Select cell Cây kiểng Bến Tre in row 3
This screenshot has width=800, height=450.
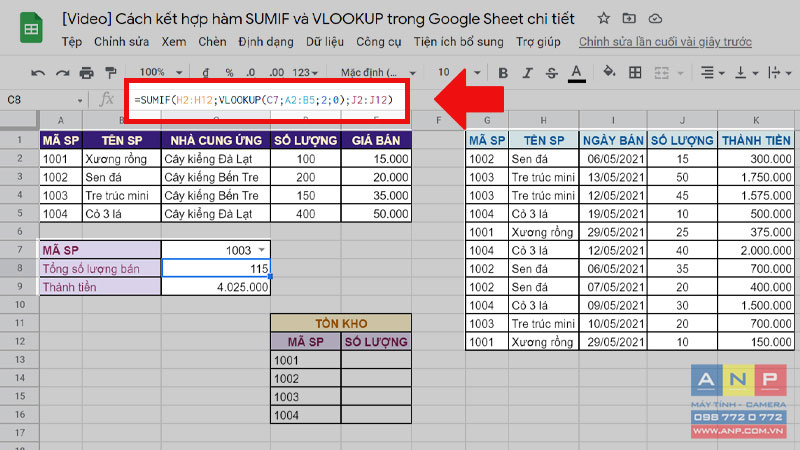216,177
